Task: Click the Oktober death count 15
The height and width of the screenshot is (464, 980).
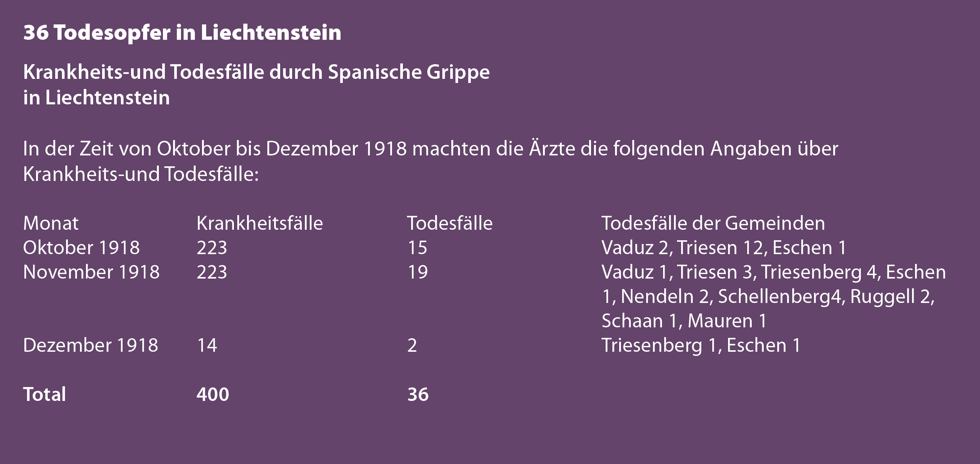Action: [417, 248]
